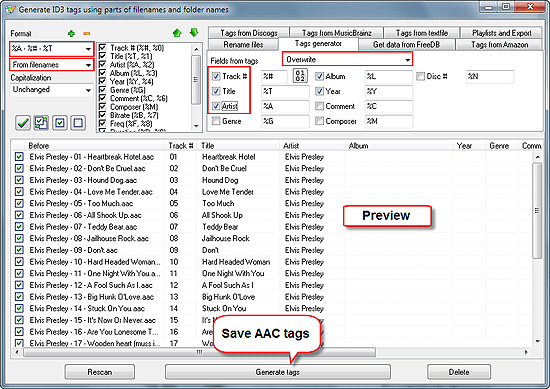Enable the Genre field checkbox
This screenshot has width=550, height=389.
coord(216,121)
